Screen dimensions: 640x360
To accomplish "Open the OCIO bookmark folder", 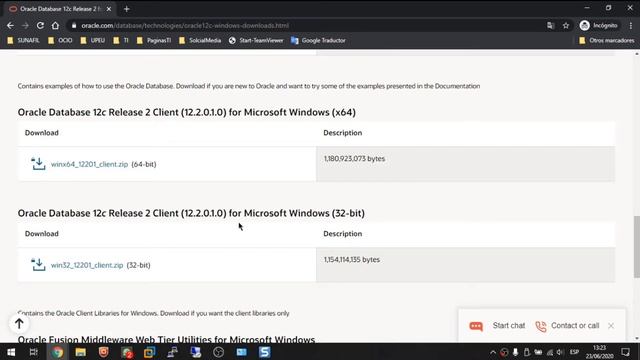I will 60,40.
